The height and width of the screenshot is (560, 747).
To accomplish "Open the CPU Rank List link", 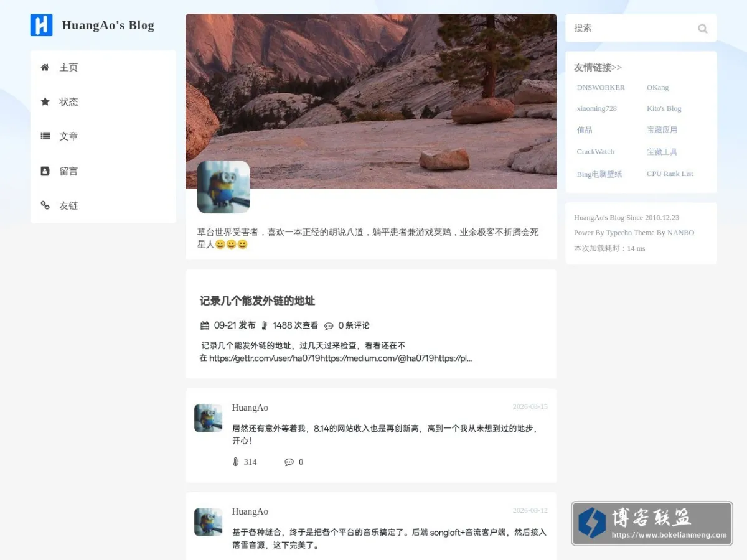I will [x=670, y=174].
